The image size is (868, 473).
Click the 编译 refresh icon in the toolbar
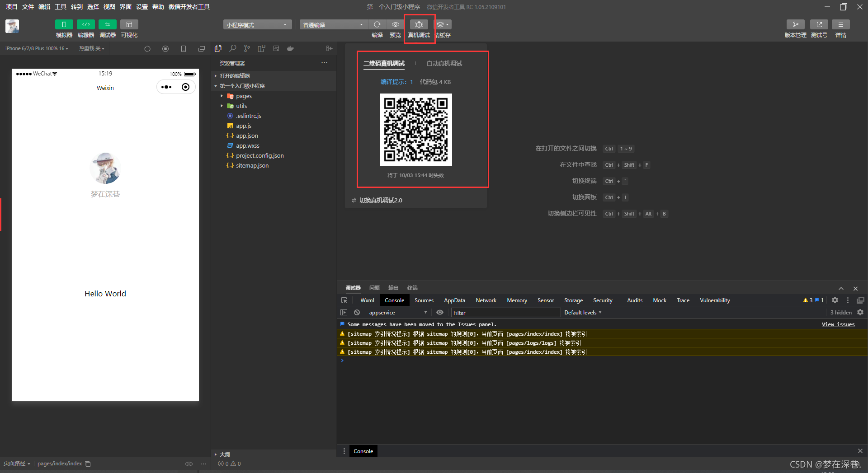click(x=377, y=24)
